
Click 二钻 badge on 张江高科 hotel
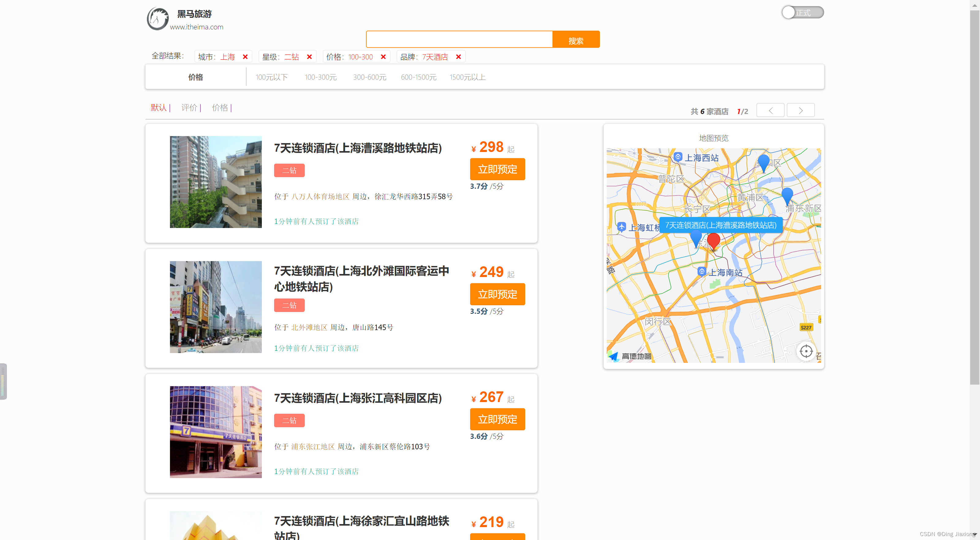click(289, 420)
